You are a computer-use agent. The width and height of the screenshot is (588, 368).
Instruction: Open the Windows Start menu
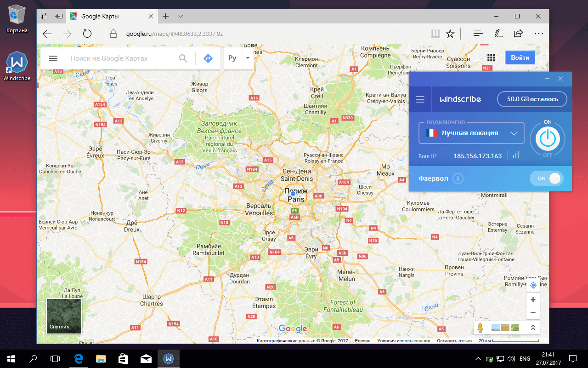click(x=11, y=358)
